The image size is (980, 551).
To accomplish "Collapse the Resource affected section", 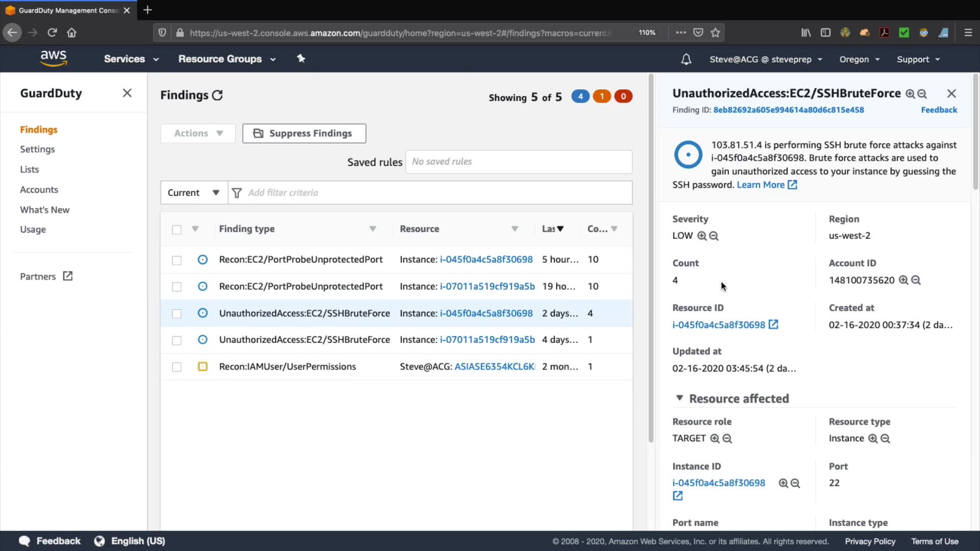I will point(679,398).
